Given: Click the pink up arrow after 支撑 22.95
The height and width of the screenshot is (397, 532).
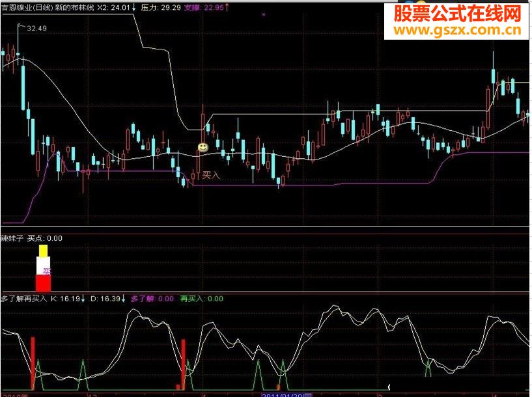Looking at the screenshot, I should [x=227, y=8].
